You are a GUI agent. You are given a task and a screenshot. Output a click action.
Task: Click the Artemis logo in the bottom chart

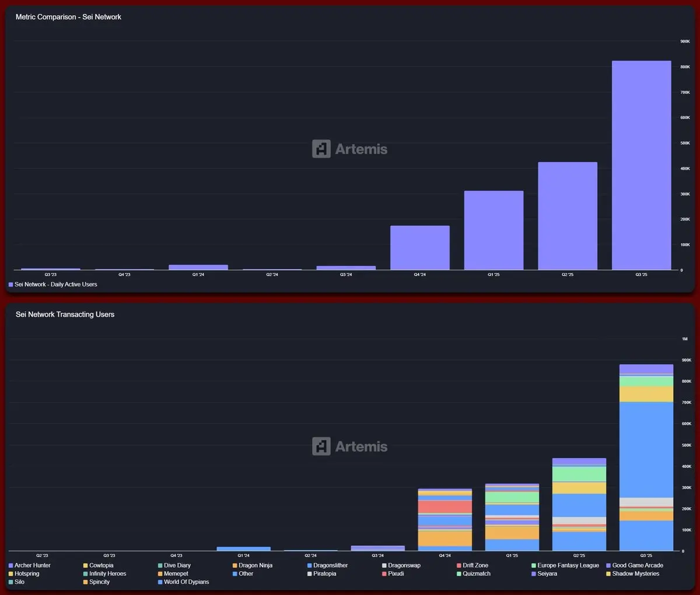349,446
